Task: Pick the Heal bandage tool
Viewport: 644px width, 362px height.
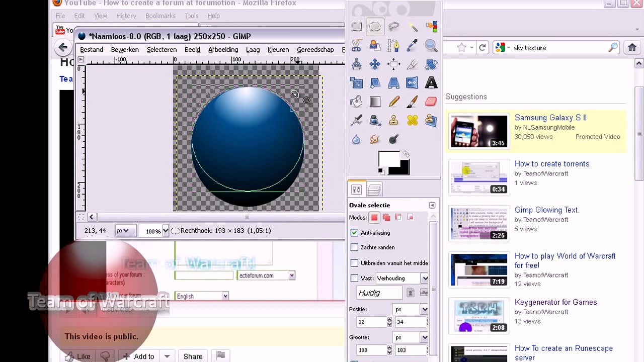Action: coord(413,120)
